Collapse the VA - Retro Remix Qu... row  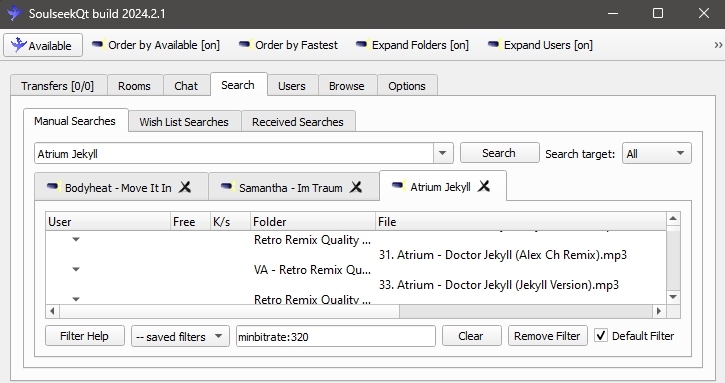pyautogui.click(x=76, y=269)
